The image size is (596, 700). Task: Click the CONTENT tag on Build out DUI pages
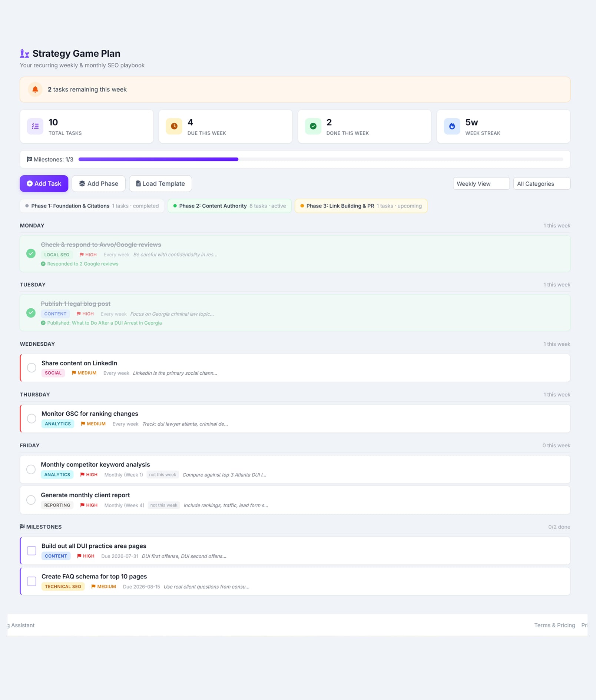pos(56,556)
